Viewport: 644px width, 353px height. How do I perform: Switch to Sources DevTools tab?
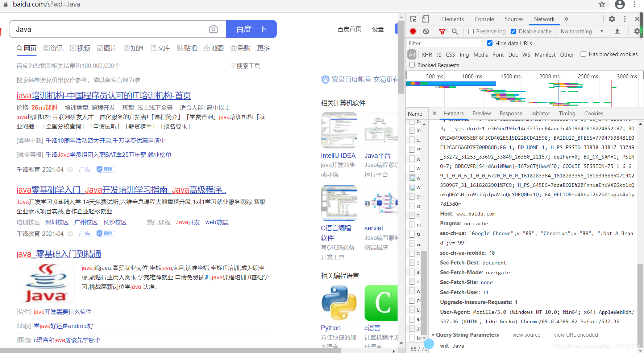514,19
